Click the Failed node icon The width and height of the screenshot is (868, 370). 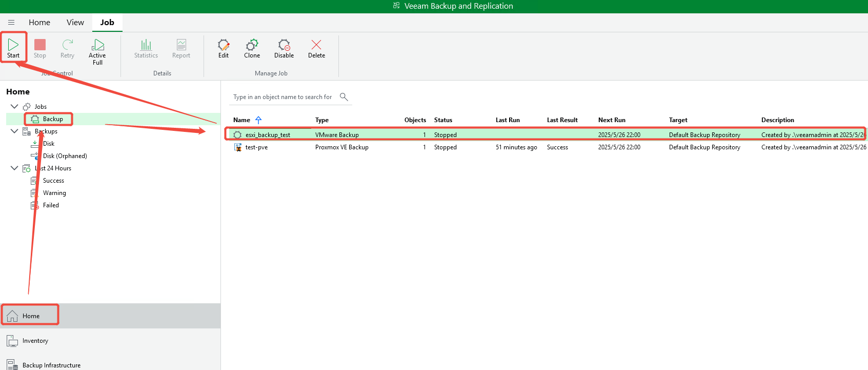point(34,205)
